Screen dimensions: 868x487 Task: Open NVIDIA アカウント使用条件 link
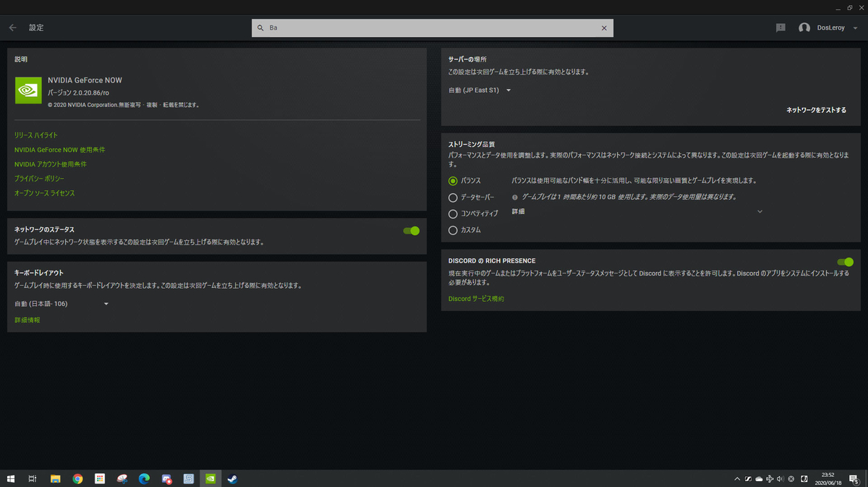coord(51,164)
